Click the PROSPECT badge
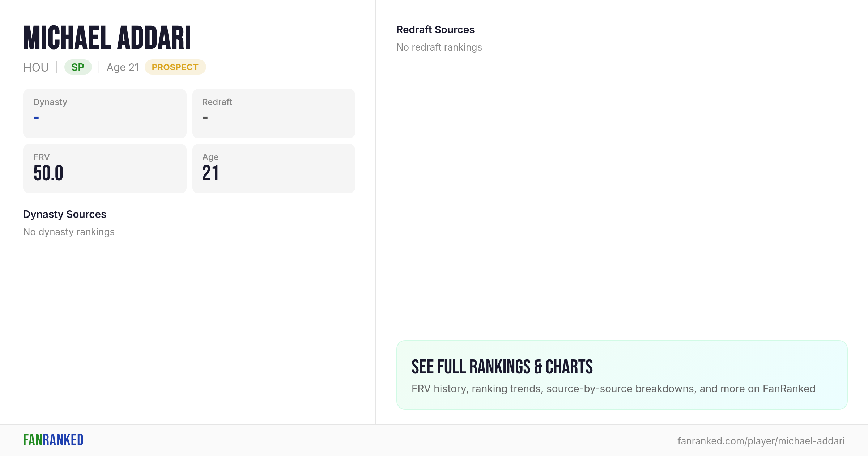The width and height of the screenshot is (868, 456). point(175,67)
